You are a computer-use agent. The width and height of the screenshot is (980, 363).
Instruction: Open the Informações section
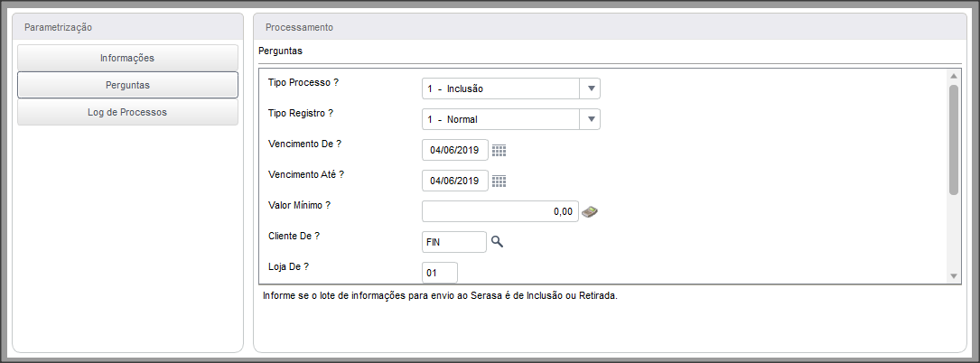click(x=127, y=58)
